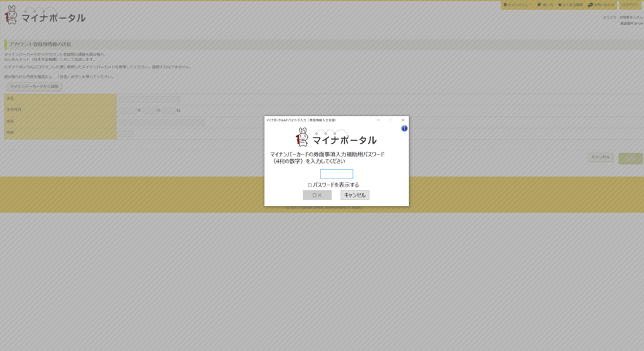Open お問い合わせ in the top navigation
Image resolution: width=644 pixels, height=351 pixels.
(x=601, y=5)
